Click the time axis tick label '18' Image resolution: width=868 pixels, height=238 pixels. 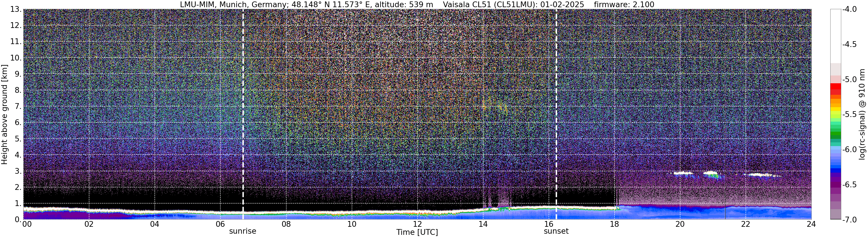(x=614, y=224)
